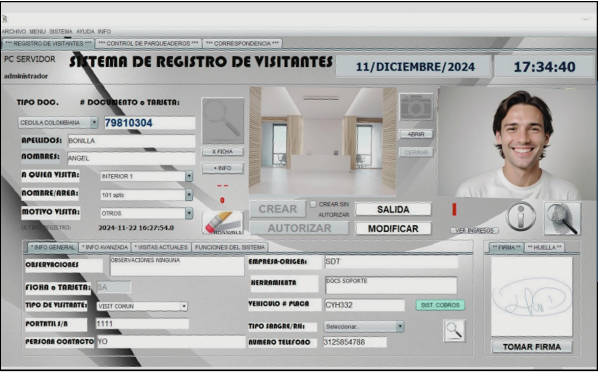Select the Info General tab
This screenshot has width=598, height=372.
[x=53, y=247]
